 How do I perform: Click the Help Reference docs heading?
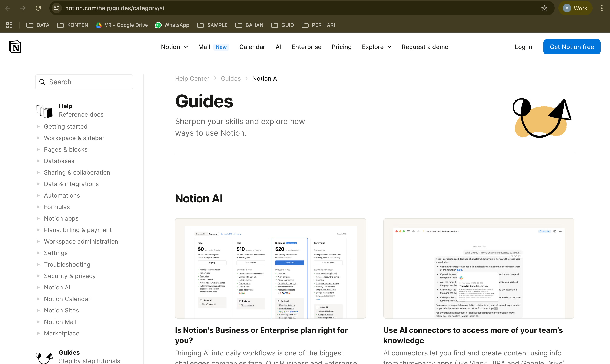[x=81, y=110]
